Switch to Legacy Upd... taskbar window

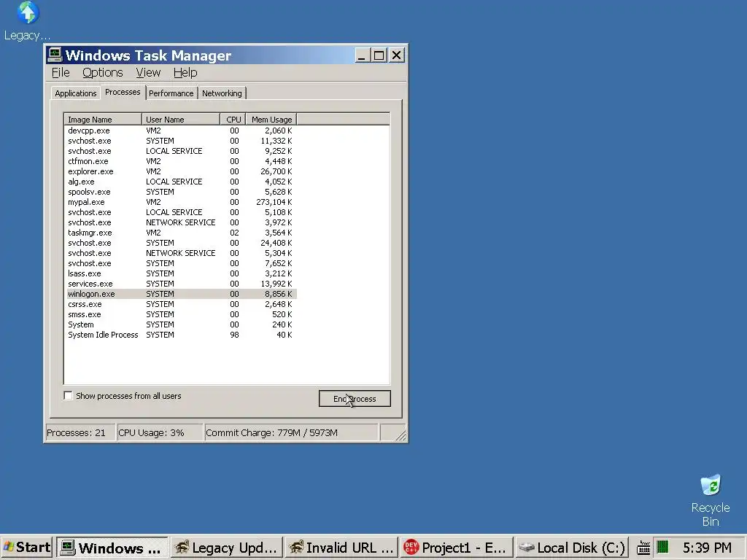tap(227, 548)
